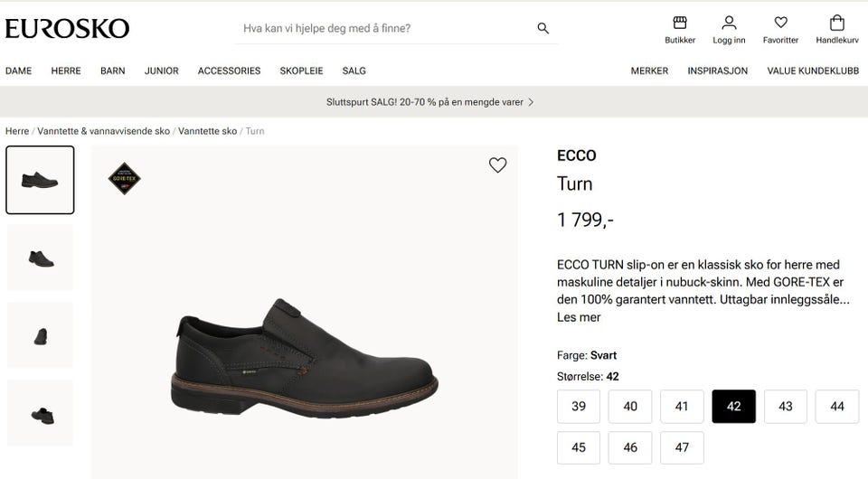Show the third shoe thumbnail image
The width and height of the screenshot is (868, 479).
tap(41, 335)
